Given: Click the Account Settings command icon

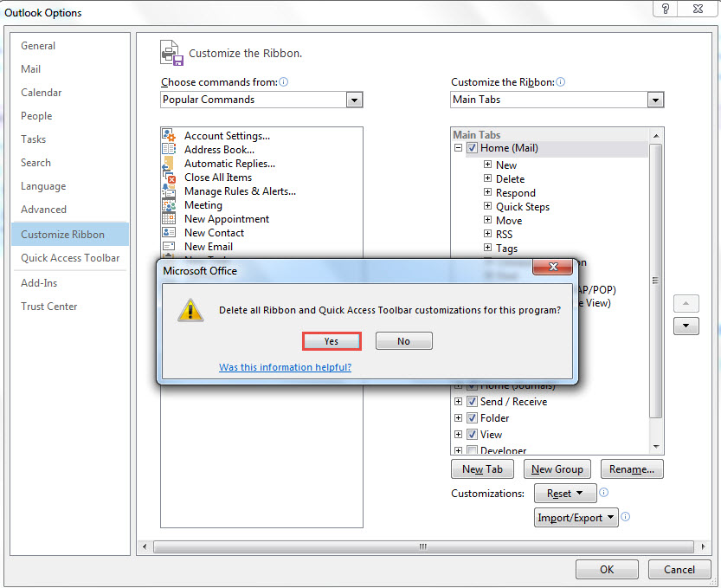Looking at the screenshot, I should (x=169, y=136).
